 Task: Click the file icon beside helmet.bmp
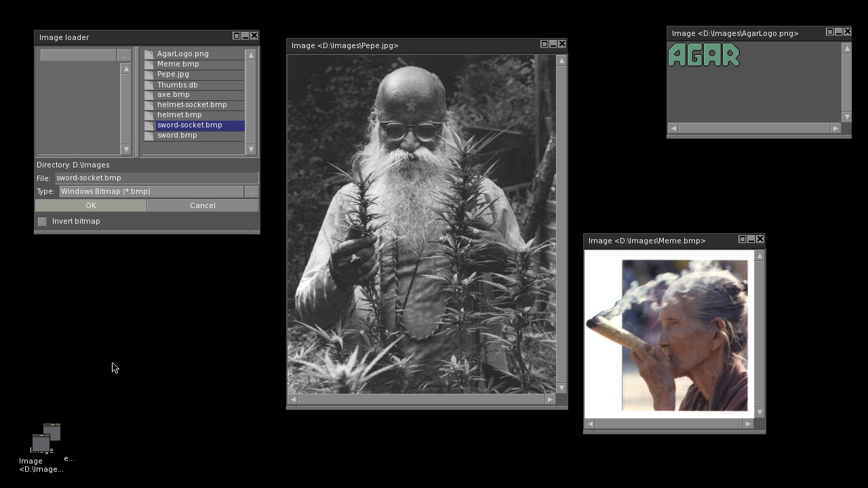point(149,115)
